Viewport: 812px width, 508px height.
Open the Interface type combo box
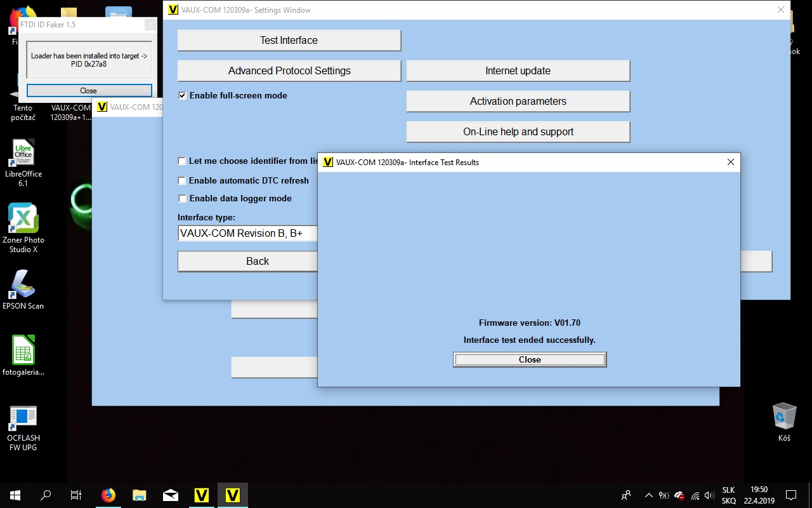tap(247, 234)
